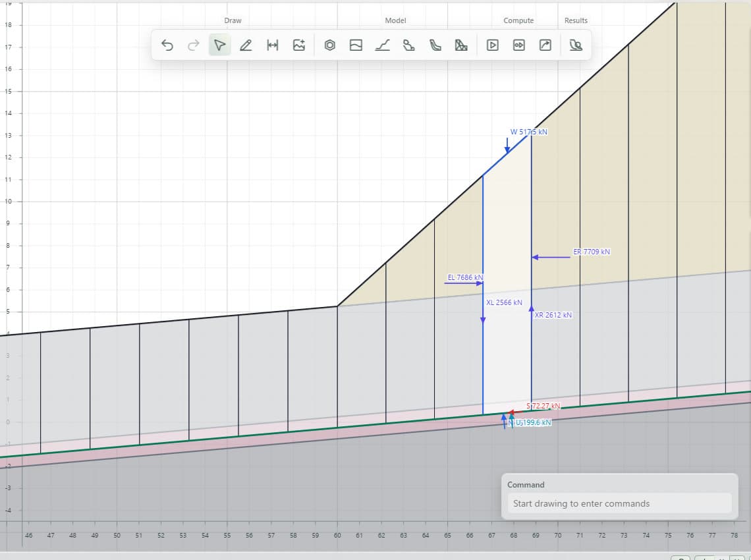
Task: Open the results slip surface icon
Action: click(576, 45)
